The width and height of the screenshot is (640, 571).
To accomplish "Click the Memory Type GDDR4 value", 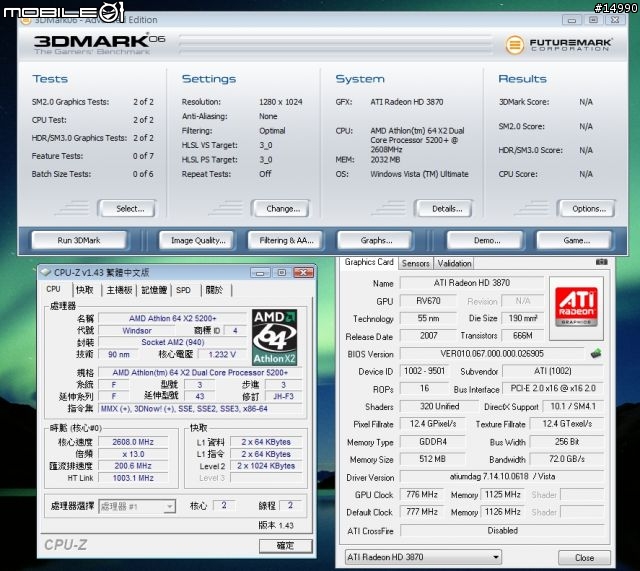I will [432, 442].
